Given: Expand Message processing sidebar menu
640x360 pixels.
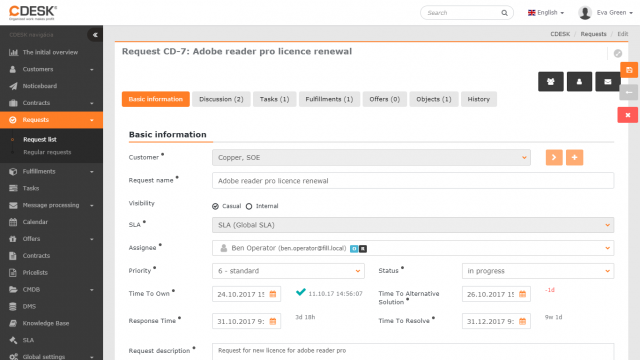Looking at the screenshot, I should [51, 205].
